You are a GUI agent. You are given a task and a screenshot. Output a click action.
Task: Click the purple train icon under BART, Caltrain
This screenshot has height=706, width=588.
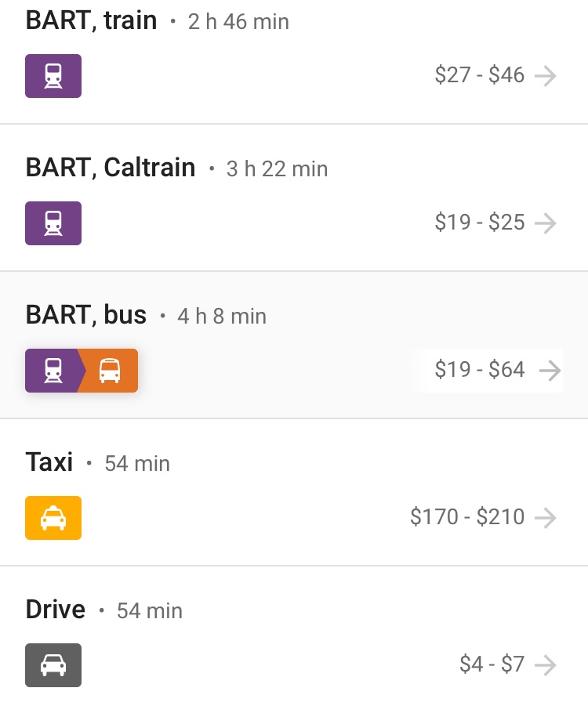tap(53, 223)
